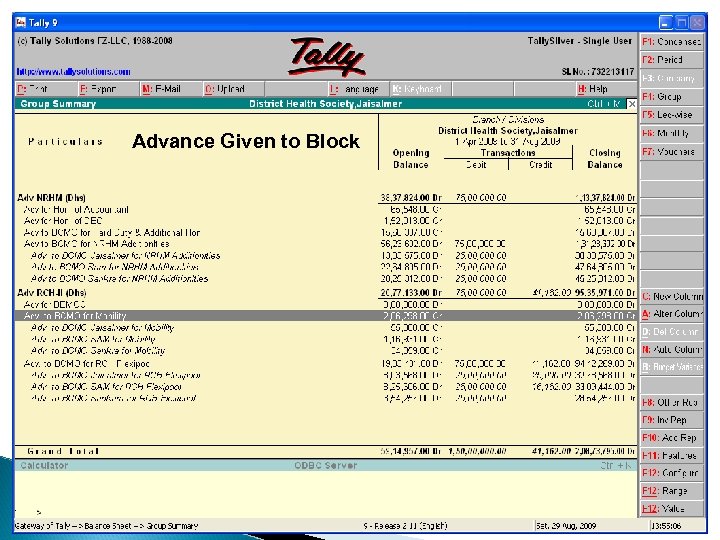Click the B: Budget Variance button
Viewport: 720px width, 540px height.
pyautogui.click(x=671, y=367)
